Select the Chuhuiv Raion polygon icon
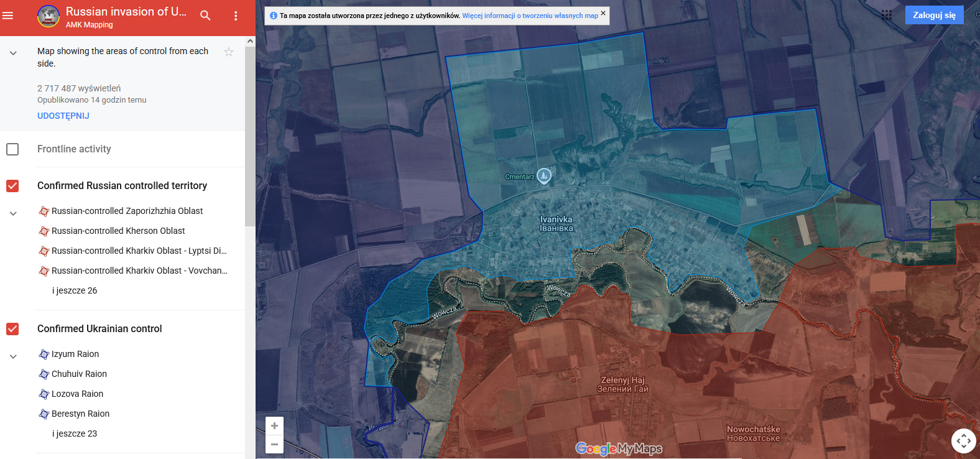Screen dimensions: 980x459 [x=44, y=374]
